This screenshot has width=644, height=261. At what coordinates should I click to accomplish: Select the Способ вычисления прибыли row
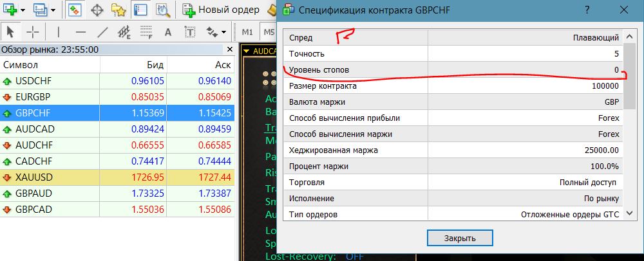pos(454,118)
